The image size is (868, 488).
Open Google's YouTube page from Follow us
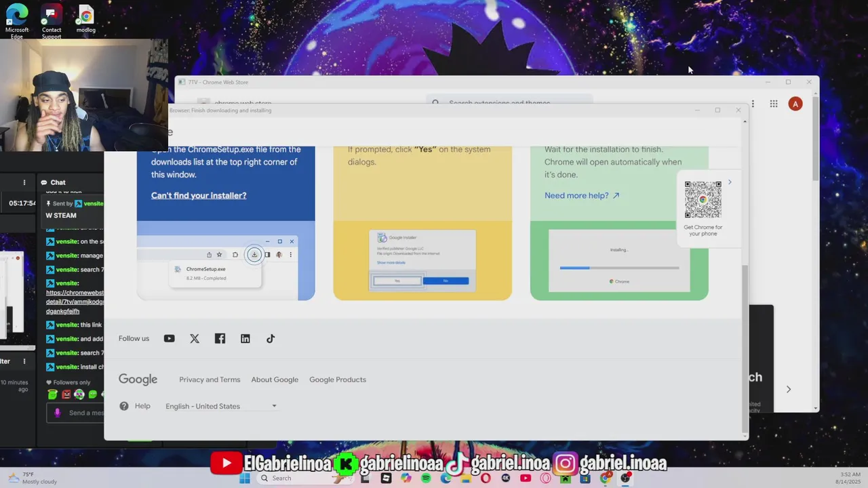(169, 339)
